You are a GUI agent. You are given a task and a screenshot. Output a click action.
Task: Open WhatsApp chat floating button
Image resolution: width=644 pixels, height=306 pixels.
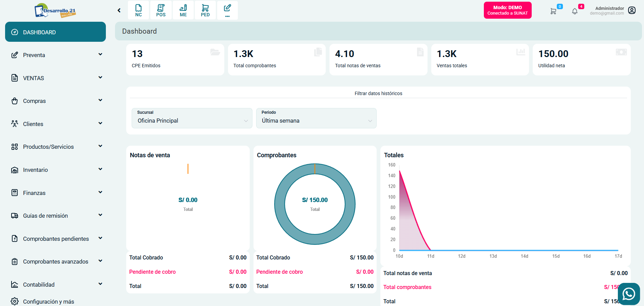629,294
